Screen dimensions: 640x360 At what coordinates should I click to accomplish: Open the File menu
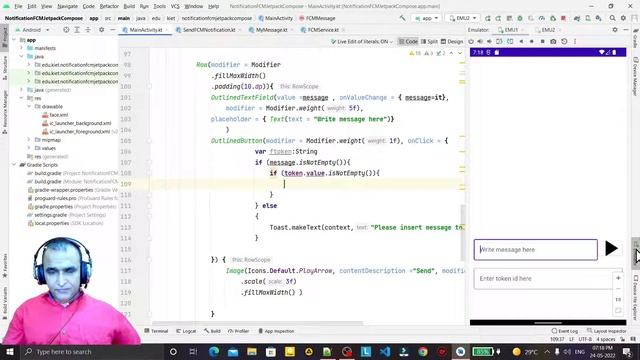pyautogui.click(x=18, y=7)
